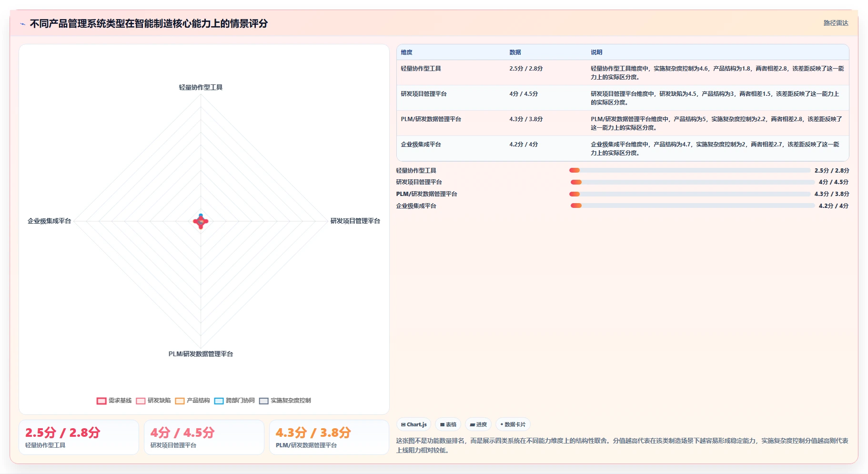Click the 企业级集成平台 radar axis label
Viewport: 868px width, 474px height.
click(49, 221)
